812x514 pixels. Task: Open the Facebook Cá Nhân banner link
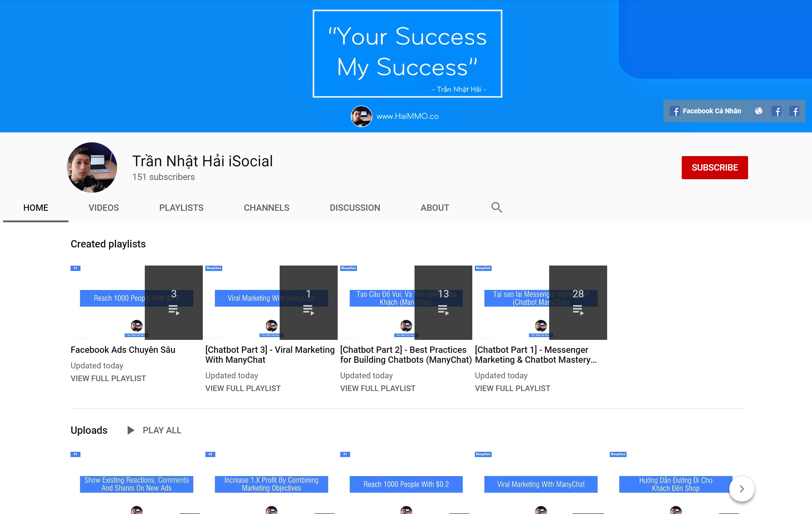coord(705,111)
